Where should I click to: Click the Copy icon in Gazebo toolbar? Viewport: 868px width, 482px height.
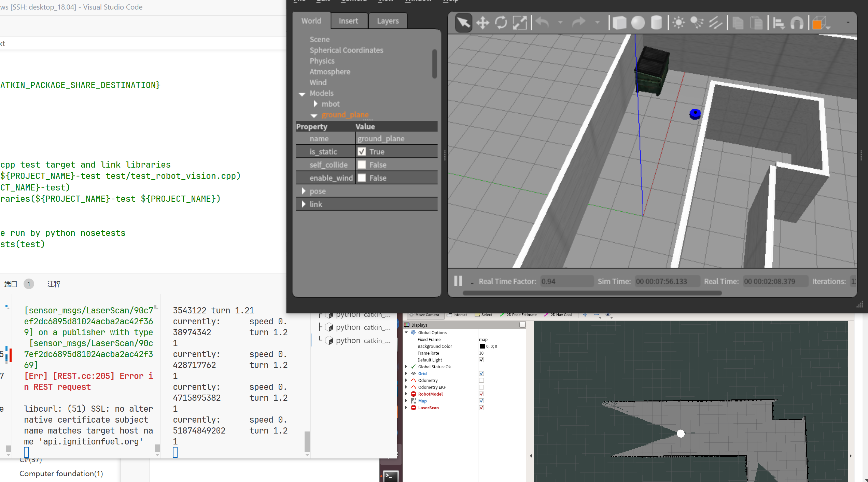tap(738, 23)
